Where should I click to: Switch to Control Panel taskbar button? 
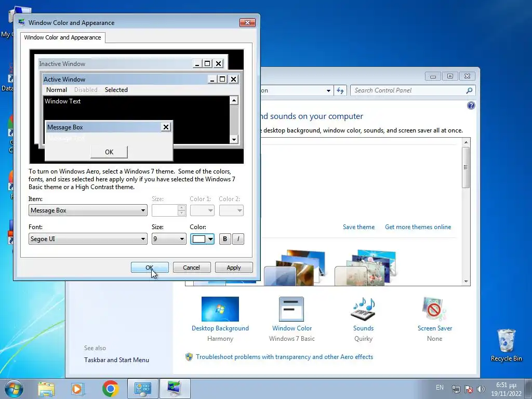click(x=143, y=389)
